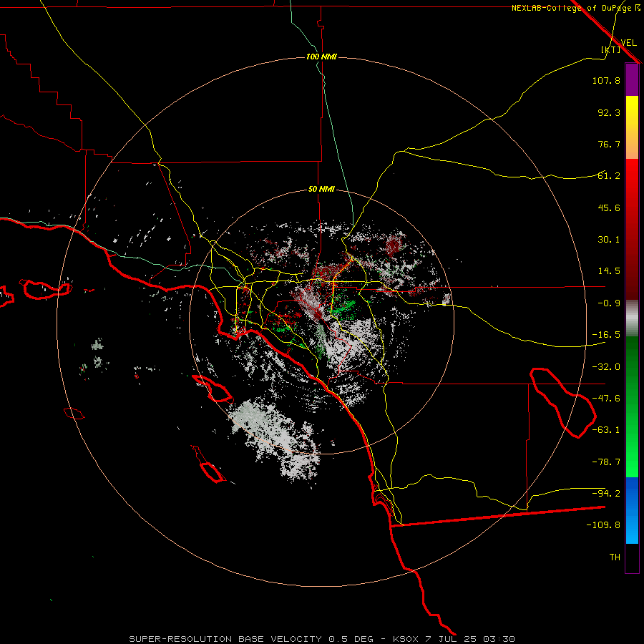Click the 30.1 legend value
The image size is (644, 644).
click(x=609, y=240)
